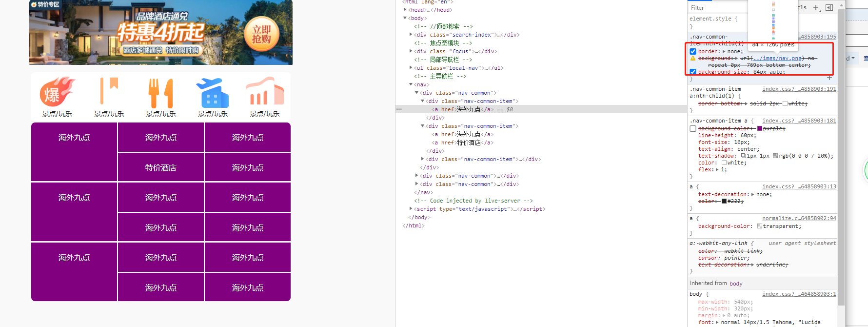Click the orange flag bookmark nav icon

coord(109,91)
